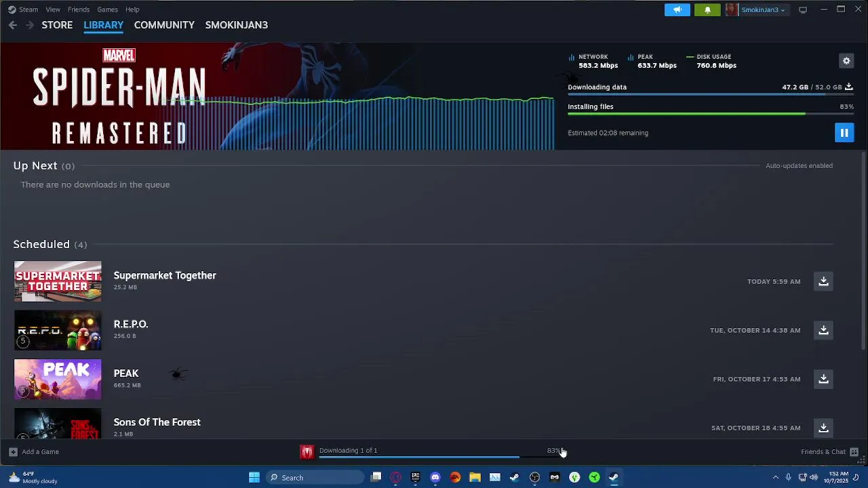
Task: Open the R.E.P.O. title link
Action: pyautogui.click(x=131, y=324)
